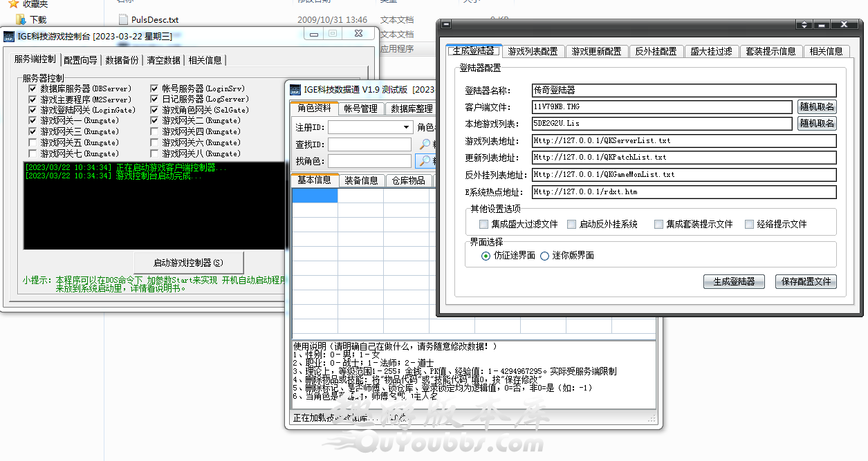The image size is (868, 461).
Task: Click the rollup arrow button in login generator title bar
Action: pos(804,25)
